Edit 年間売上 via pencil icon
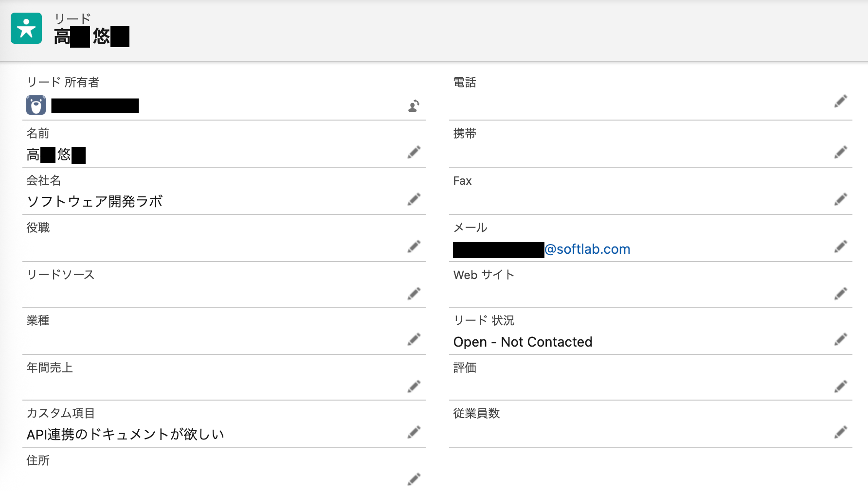 [414, 386]
